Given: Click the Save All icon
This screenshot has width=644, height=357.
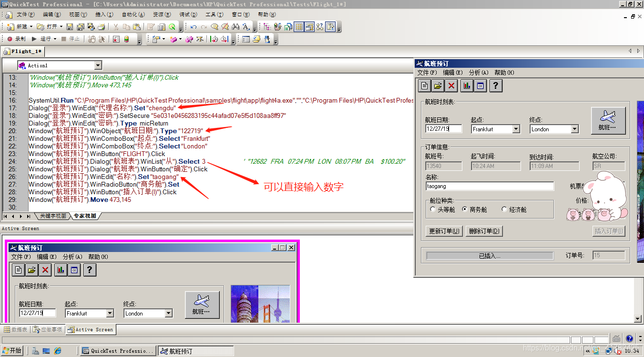Looking at the screenshot, I should point(81,27).
